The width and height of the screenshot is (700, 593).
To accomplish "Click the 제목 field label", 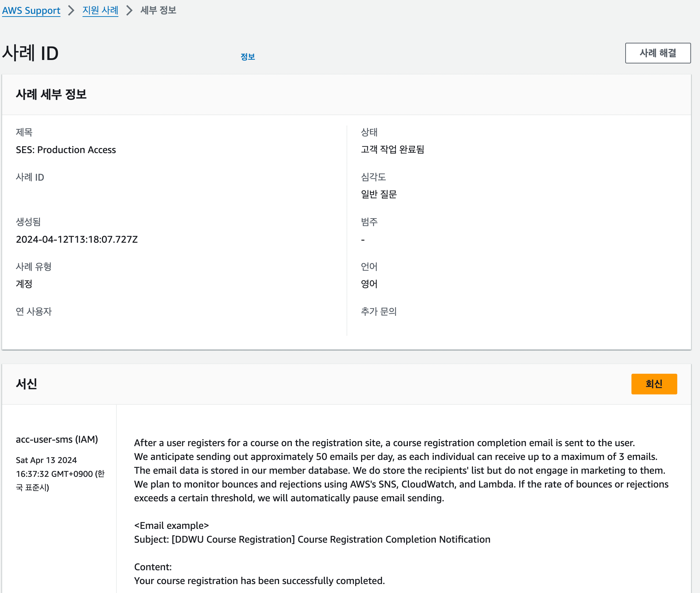I will point(24,132).
